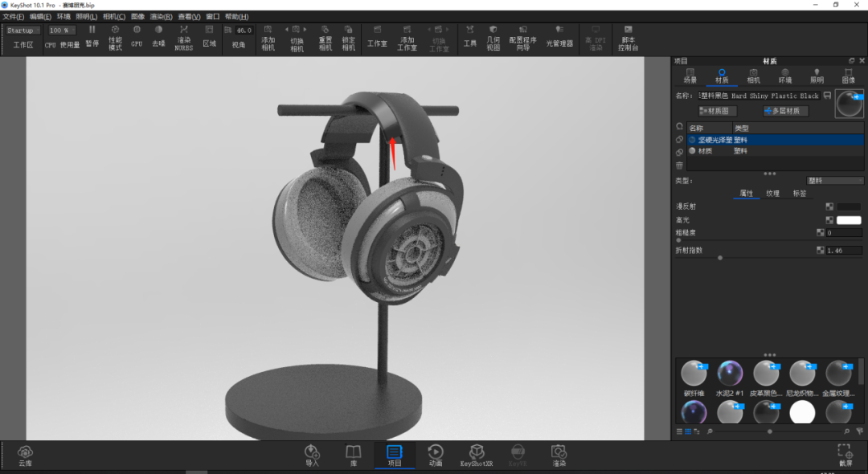Click the white 高光 specular color swatch
Image resolution: width=868 pixels, height=474 pixels.
pos(849,220)
